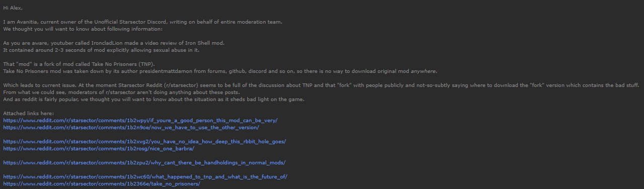The width and height of the screenshot is (644, 189).
Task: Open the 'nice_one_barbra' reddit link
Action: click(99, 149)
